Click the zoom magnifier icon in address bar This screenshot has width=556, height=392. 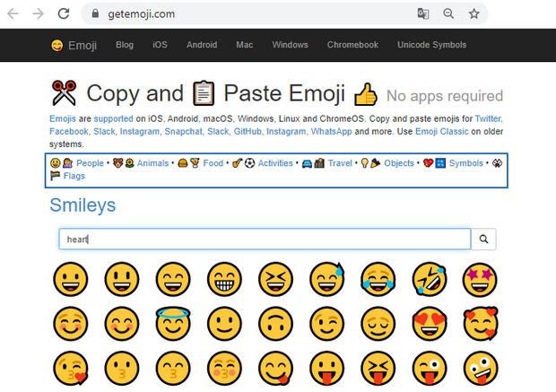[x=448, y=13]
